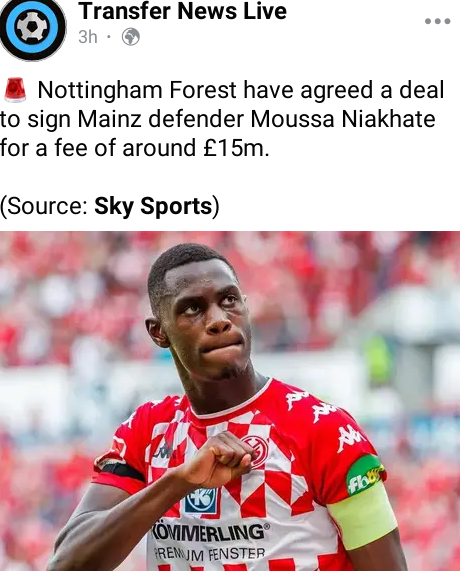Image resolution: width=460 pixels, height=571 pixels.
Task: Click the globe public audience icon
Action: click(x=130, y=37)
